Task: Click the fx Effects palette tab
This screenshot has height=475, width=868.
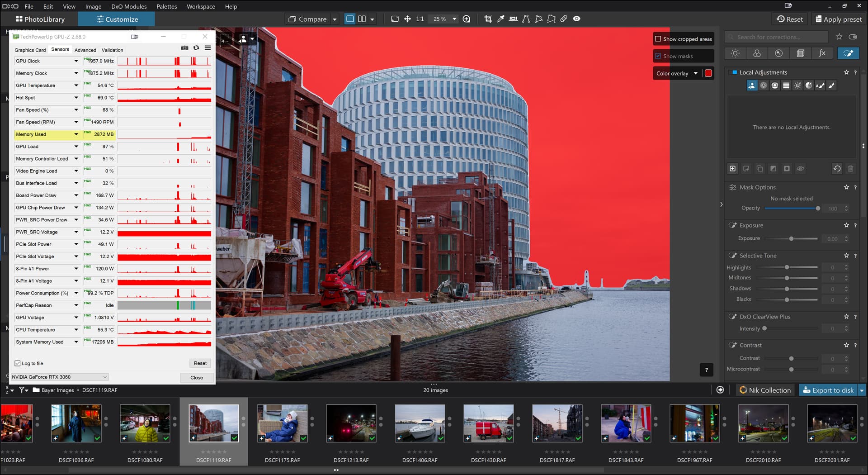Action: click(x=822, y=53)
